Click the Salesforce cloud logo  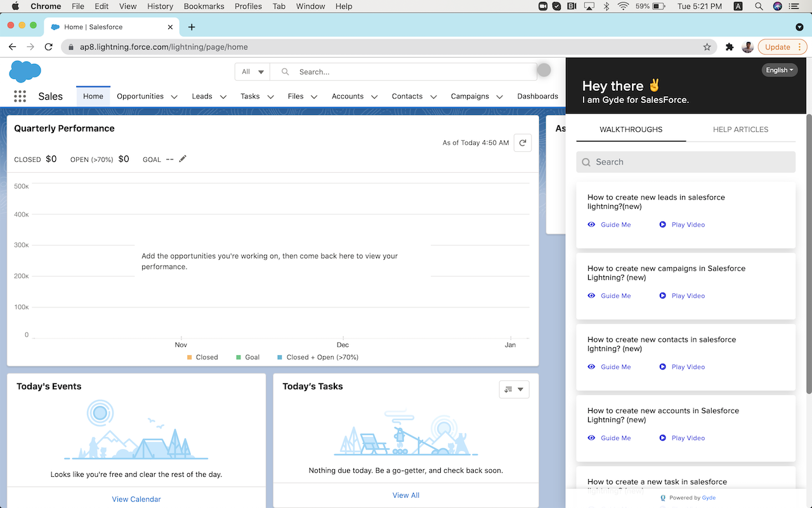[25, 72]
